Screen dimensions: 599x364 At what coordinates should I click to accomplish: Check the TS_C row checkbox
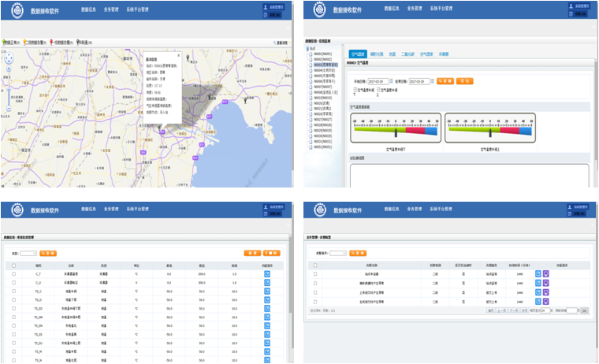(x=13, y=291)
